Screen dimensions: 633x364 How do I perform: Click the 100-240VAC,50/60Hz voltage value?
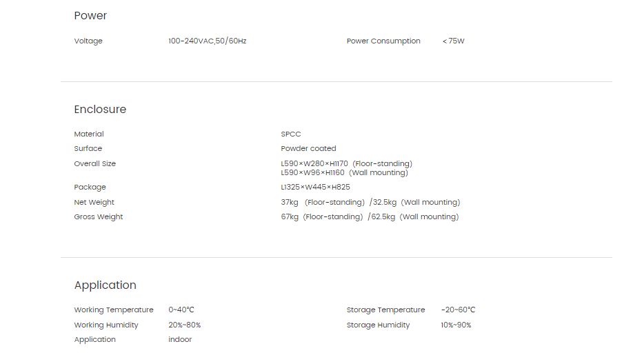207,41
